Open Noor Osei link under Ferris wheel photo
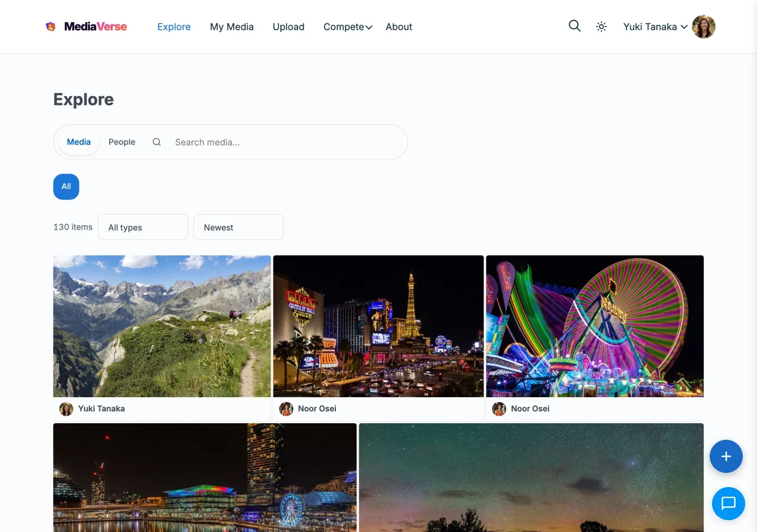 (530, 409)
